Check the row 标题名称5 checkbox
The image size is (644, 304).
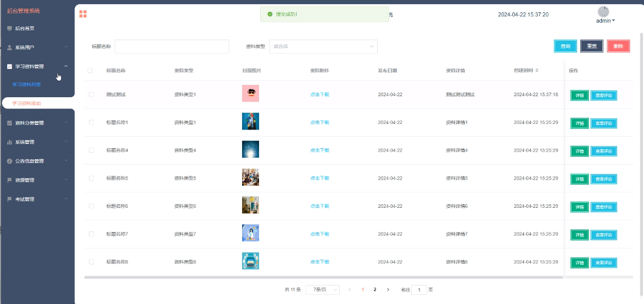click(x=91, y=178)
